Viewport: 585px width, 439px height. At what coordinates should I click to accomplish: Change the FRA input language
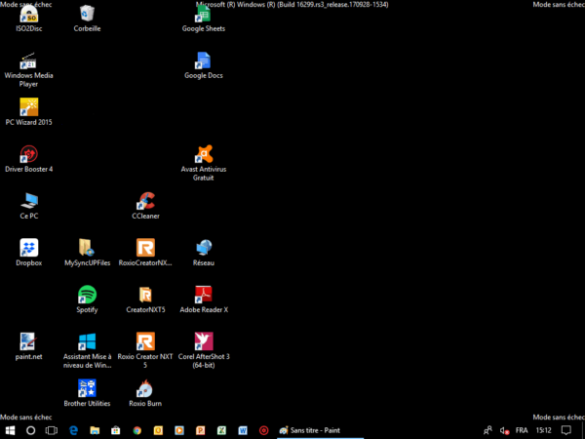tap(522, 430)
